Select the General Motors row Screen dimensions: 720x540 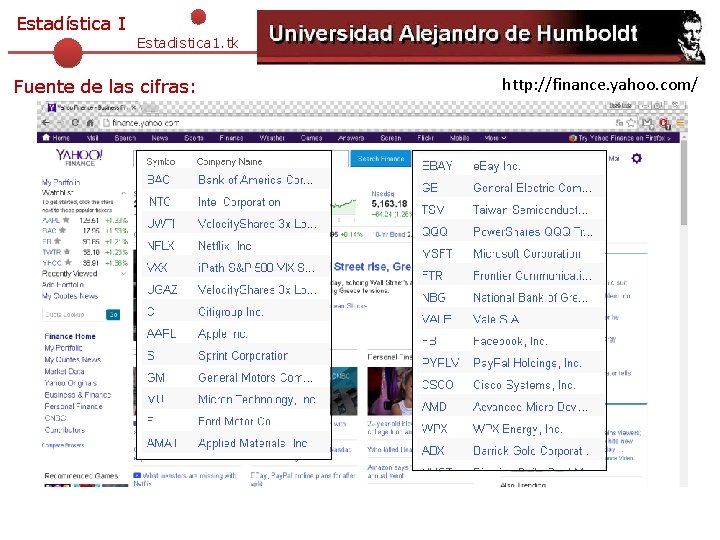[234, 377]
